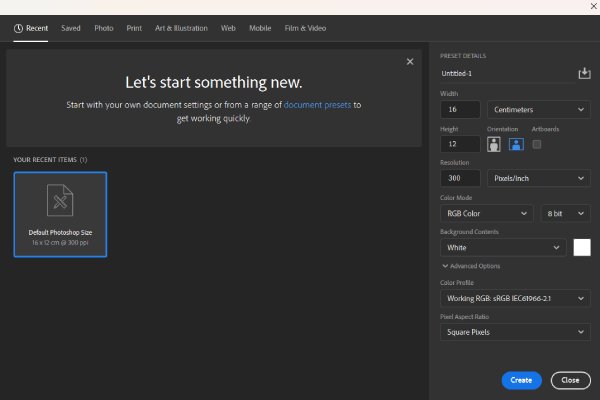Click the white background color swatch
600x400 pixels.
(581, 247)
